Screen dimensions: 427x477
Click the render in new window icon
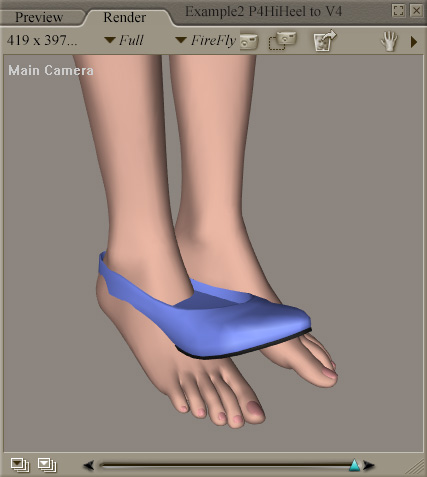325,41
